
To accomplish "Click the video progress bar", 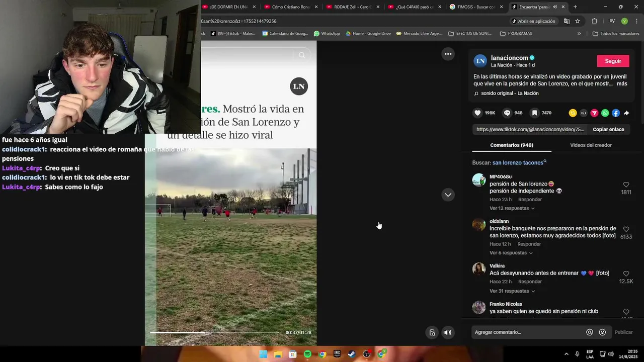I will click(x=214, y=332).
